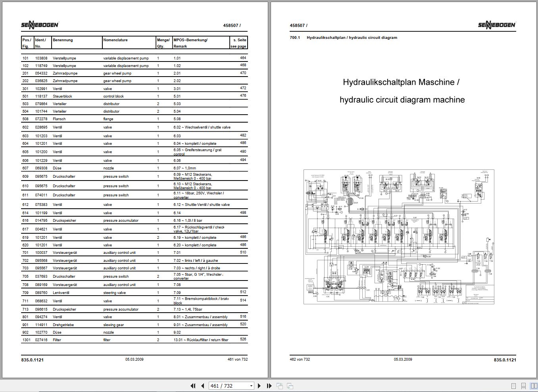Click the greyed-out next view icon

[290, 386]
